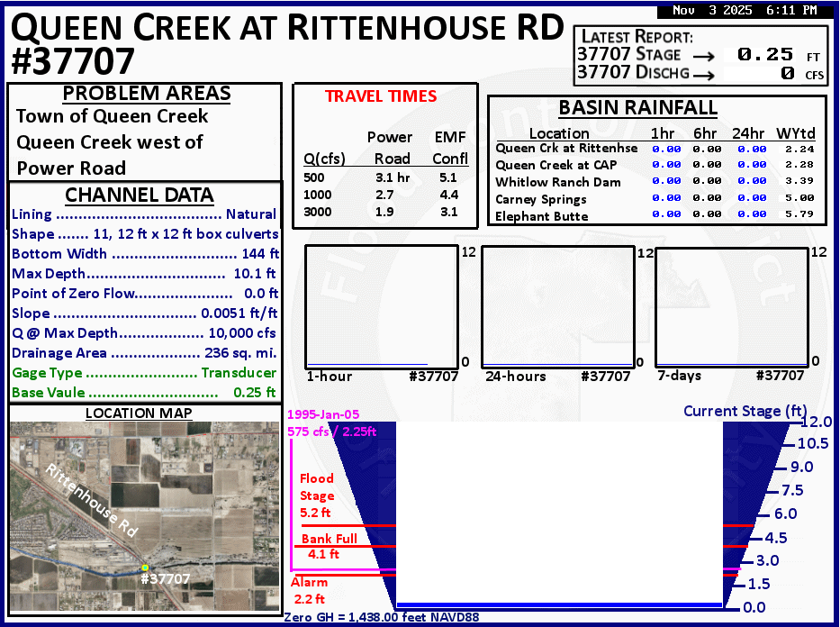Open the 1-hour stage graph
840x627 pixels.
click(x=382, y=305)
